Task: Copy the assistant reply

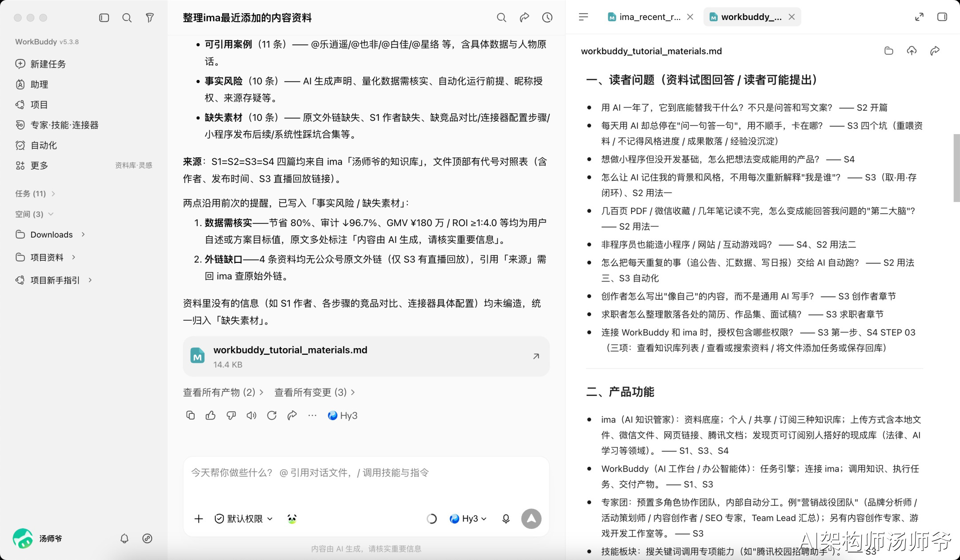Action: [190, 415]
